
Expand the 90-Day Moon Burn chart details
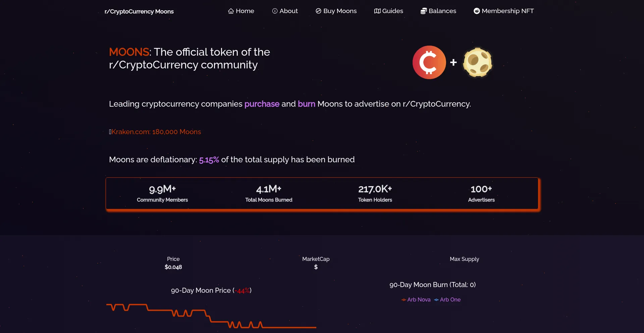[432, 284]
